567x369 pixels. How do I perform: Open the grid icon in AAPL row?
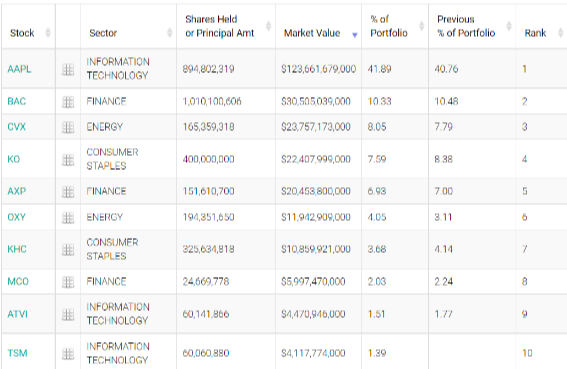tap(68, 69)
